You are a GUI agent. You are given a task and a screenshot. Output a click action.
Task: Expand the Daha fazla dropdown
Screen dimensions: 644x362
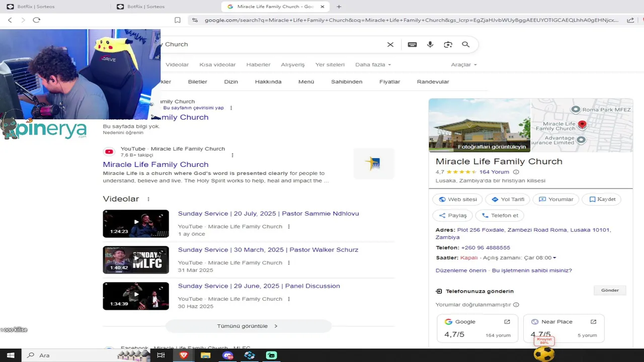(x=373, y=65)
